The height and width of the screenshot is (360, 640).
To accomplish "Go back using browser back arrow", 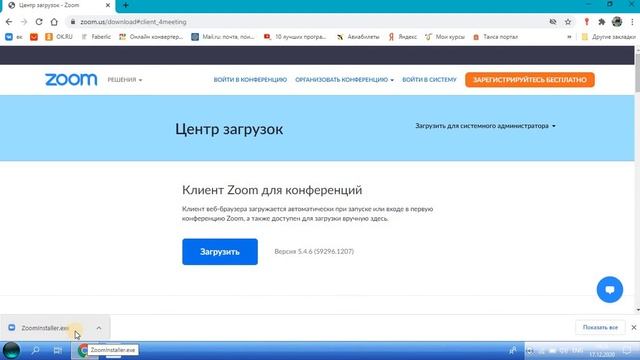I will pos(9,22).
